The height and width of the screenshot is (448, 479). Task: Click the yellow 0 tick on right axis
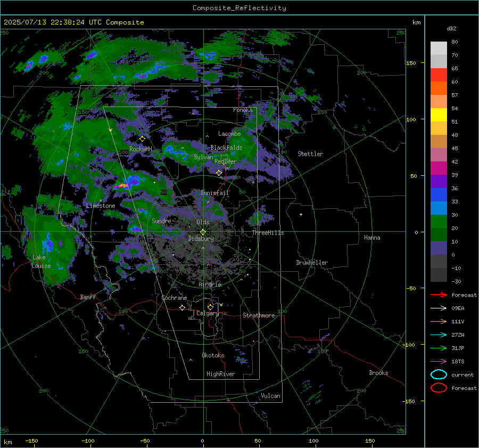pyautogui.click(x=416, y=232)
